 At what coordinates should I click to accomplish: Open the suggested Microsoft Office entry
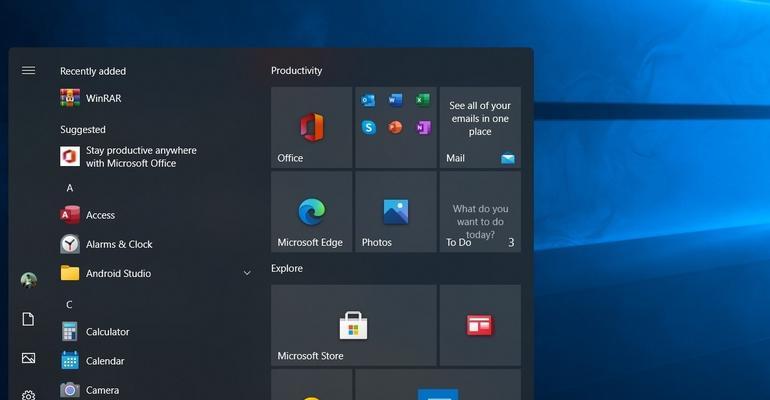pyautogui.click(x=157, y=157)
